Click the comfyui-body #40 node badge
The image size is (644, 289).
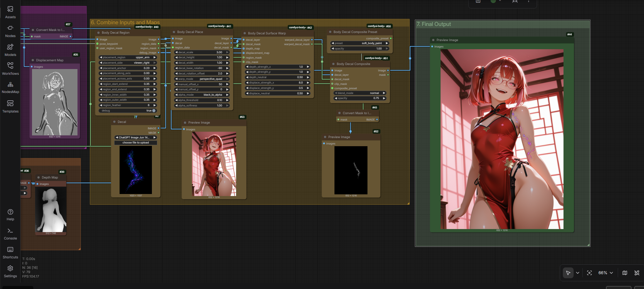coord(147,27)
